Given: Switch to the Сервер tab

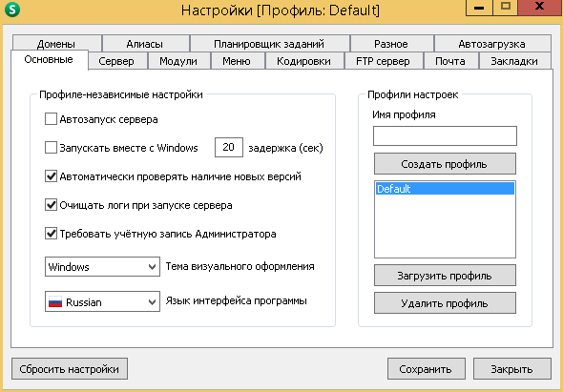Looking at the screenshot, I should click(117, 61).
